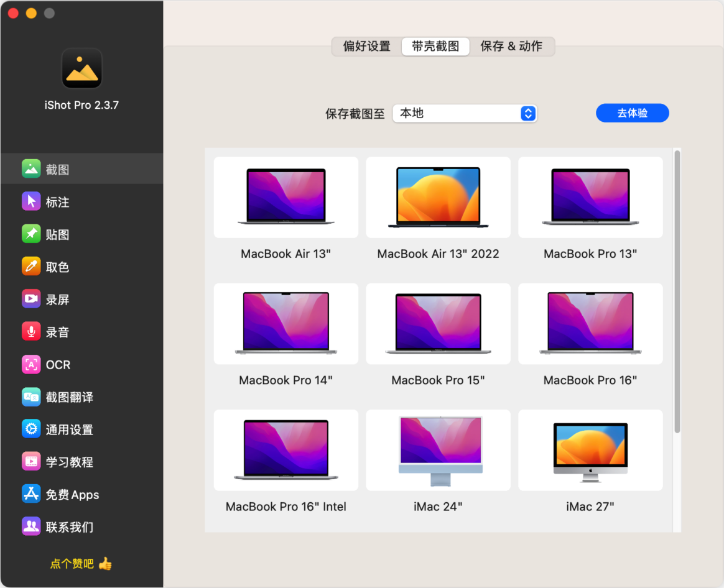Open the 贴图 pin icon in sidebar
The width and height of the screenshot is (724, 588).
tap(31, 234)
